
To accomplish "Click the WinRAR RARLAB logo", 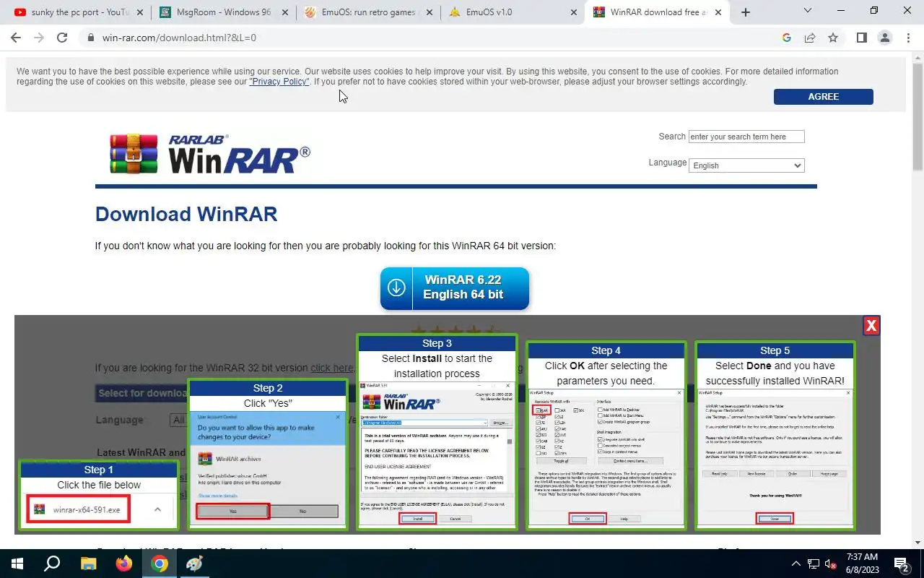I will (x=210, y=153).
